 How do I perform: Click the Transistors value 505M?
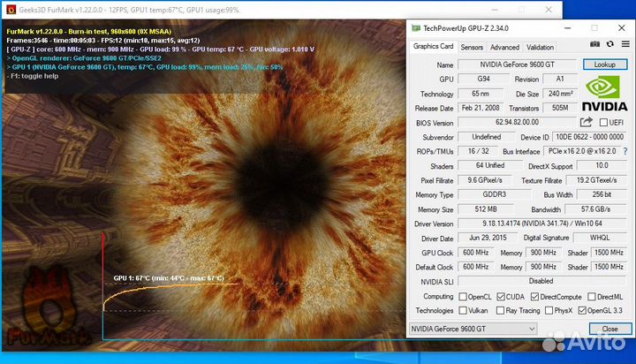pyautogui.click(x=560, y=108)
